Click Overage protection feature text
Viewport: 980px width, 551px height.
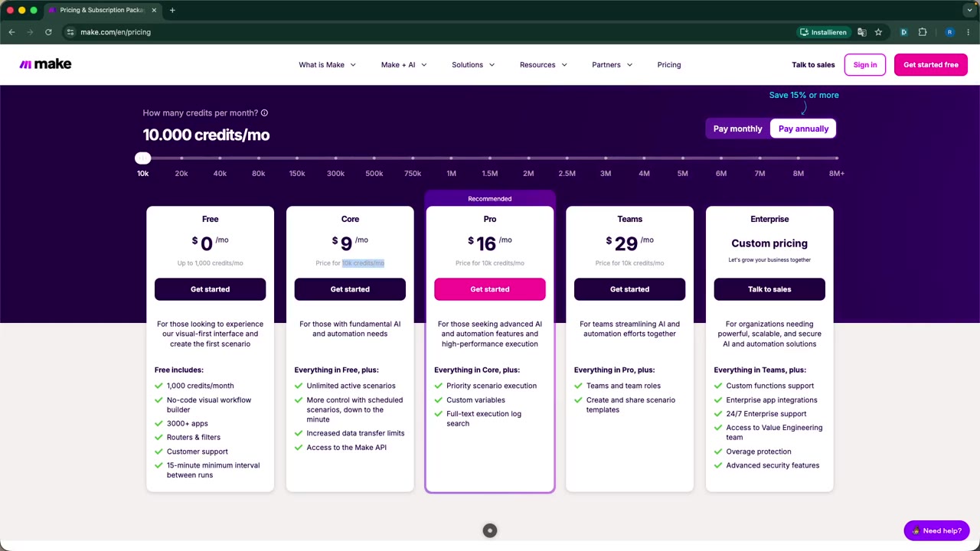pyautogui.click(x=759, y=452)
